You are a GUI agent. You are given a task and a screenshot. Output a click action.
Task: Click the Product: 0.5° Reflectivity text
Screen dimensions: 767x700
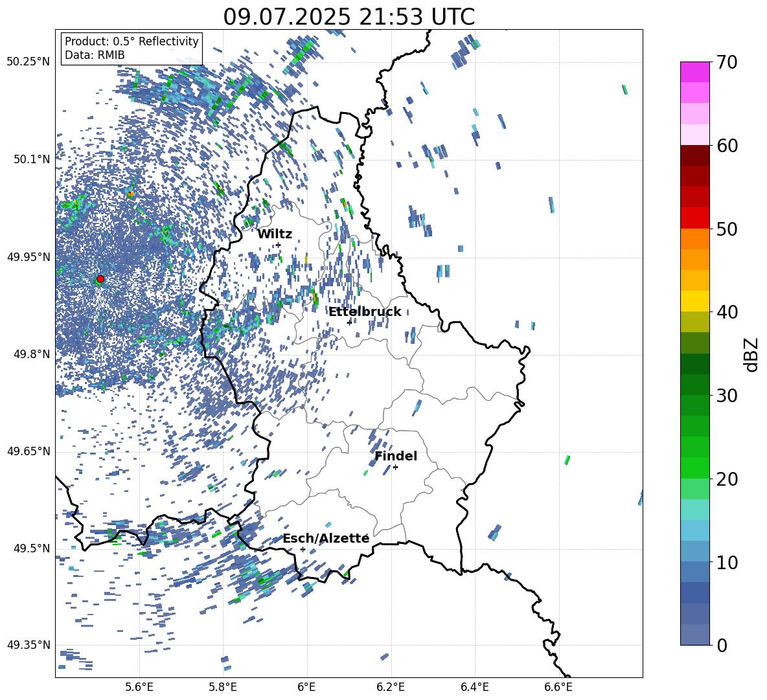[132, 41]
